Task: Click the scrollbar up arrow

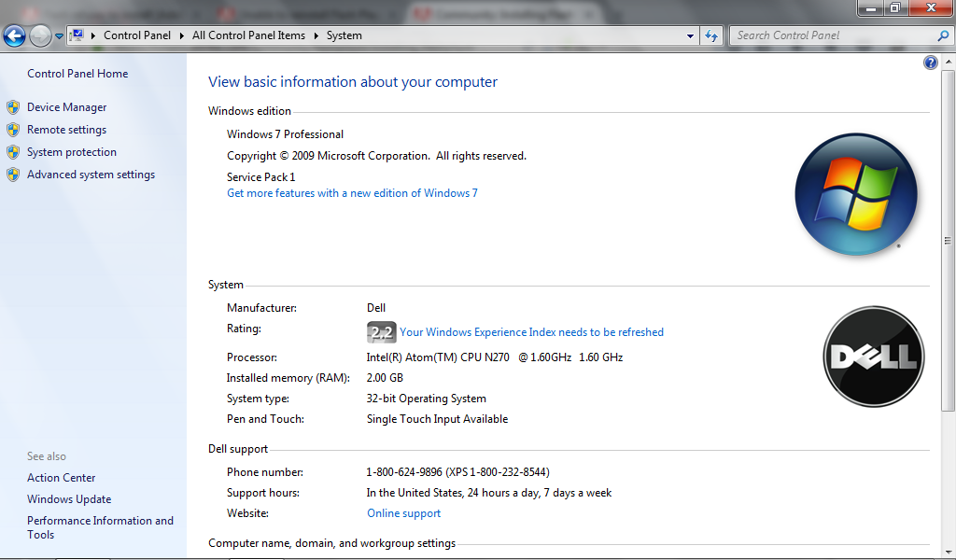Action: tap(949, 62)
